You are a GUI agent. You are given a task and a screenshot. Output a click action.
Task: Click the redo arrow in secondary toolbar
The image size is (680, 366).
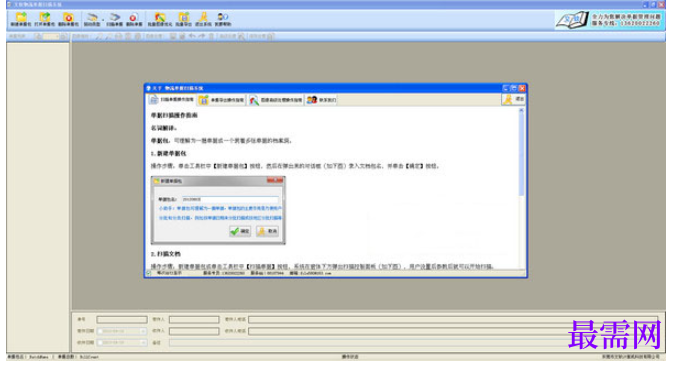pos(202,36)
